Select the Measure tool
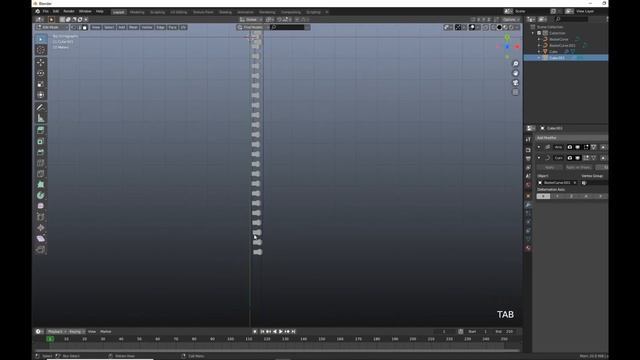The height and width of the screenshot is (360, 640). click(41, 118)
